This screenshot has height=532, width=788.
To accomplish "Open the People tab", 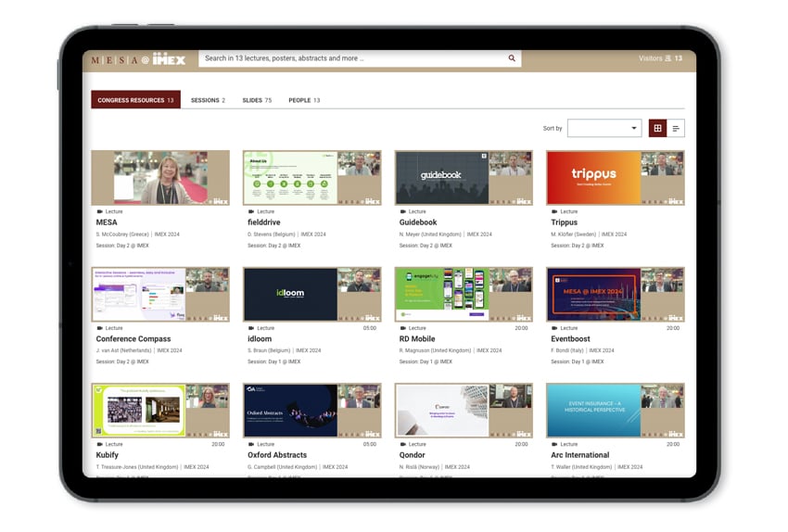I will [x=304, y=100].
